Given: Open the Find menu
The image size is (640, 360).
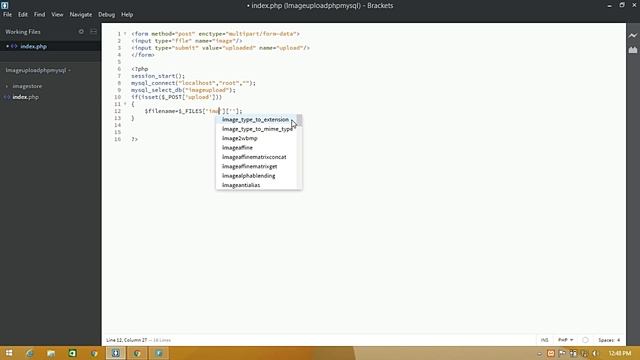Looking at the screenshot, I should pos(40,15).
